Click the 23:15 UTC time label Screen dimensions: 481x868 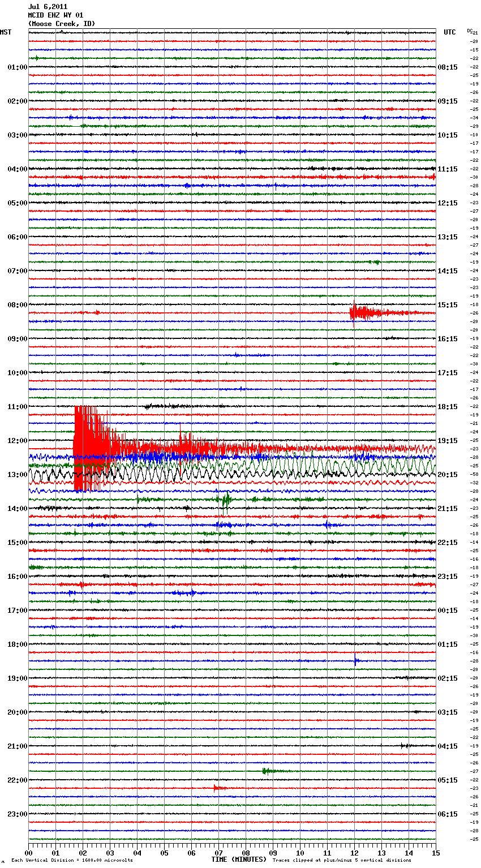click(x=448, y=577)
